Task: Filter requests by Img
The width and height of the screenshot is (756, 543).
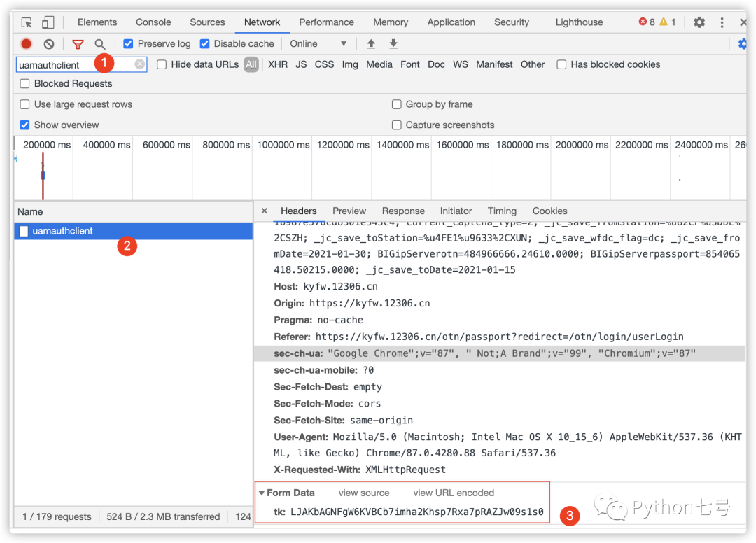Action: tap(350, 64)
